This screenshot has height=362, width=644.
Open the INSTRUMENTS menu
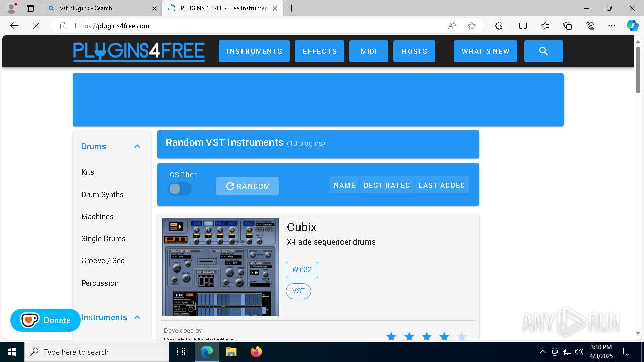coord(255,51)
